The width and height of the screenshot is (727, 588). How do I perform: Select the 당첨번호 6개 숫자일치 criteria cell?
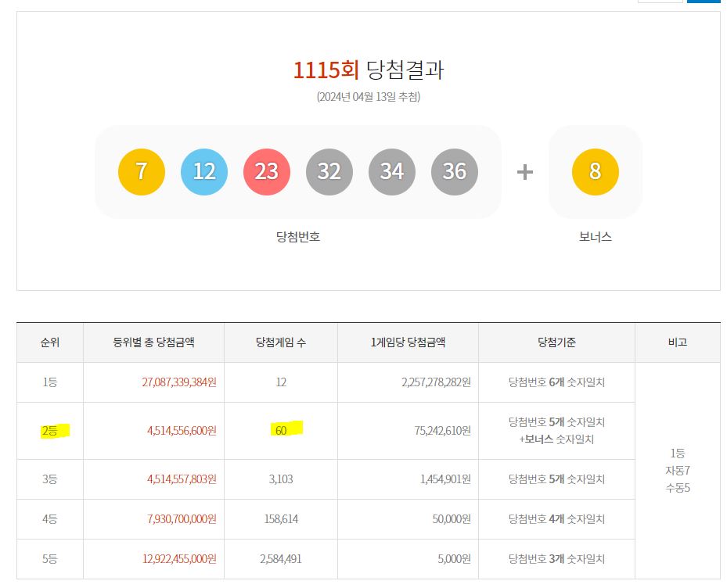[x=556, y=382]
